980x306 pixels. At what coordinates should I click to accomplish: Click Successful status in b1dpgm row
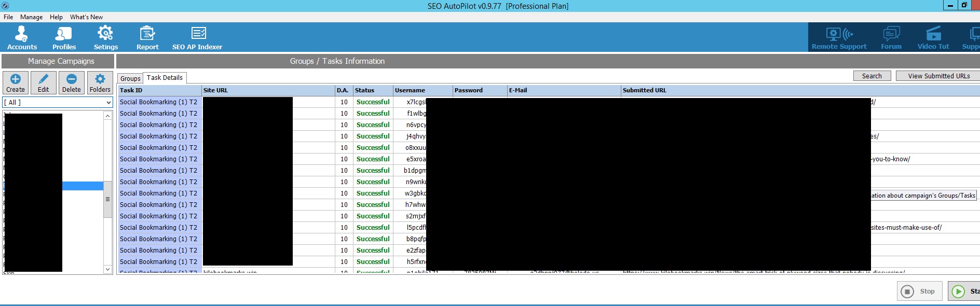(373, 171)
